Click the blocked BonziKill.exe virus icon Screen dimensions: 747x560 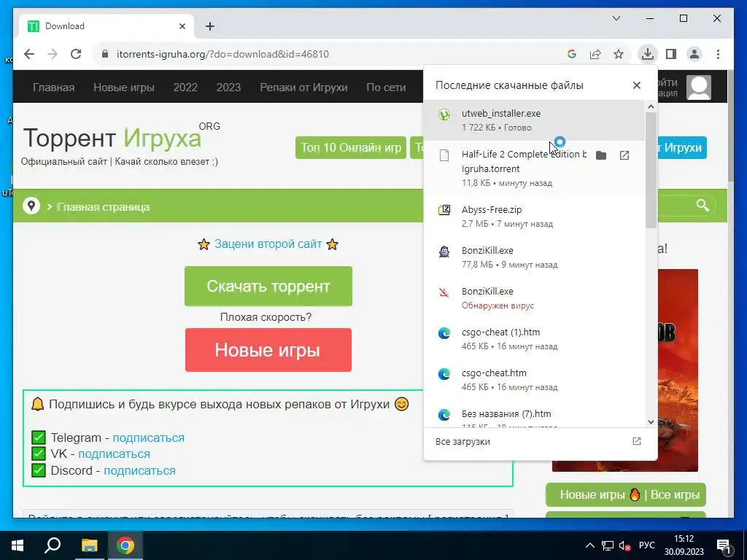pyautogui.click(x=444, y=292)
